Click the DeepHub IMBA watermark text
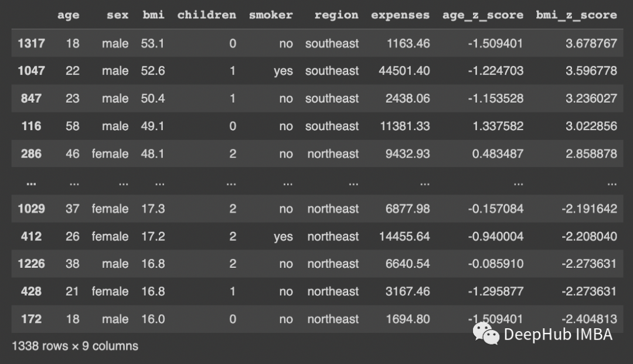This screenshot has height=364, width=633. pos(557,335)
